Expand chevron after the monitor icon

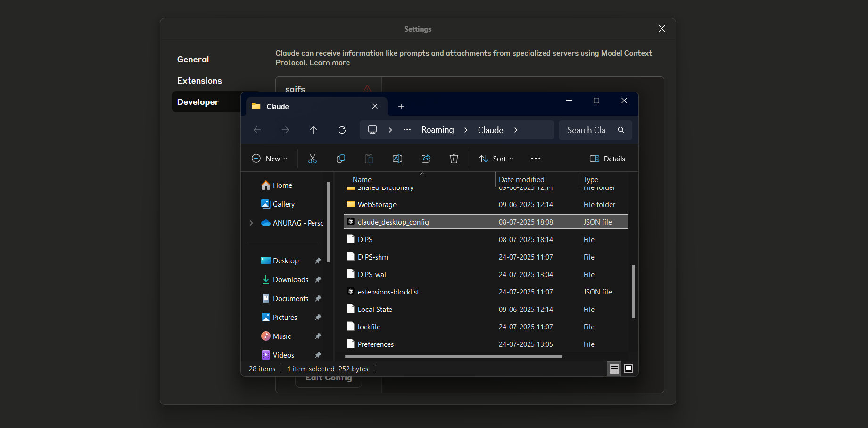pyautogui.click(x=390, y=130)
